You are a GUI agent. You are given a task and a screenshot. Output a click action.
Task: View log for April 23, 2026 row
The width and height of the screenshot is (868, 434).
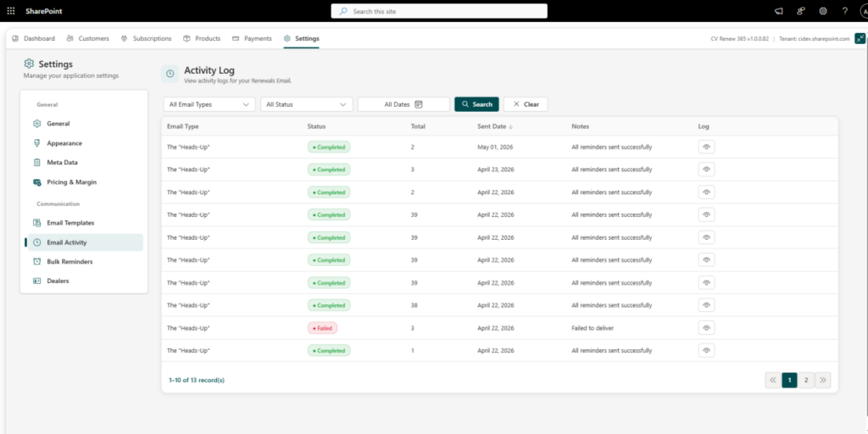pos(706,170)
